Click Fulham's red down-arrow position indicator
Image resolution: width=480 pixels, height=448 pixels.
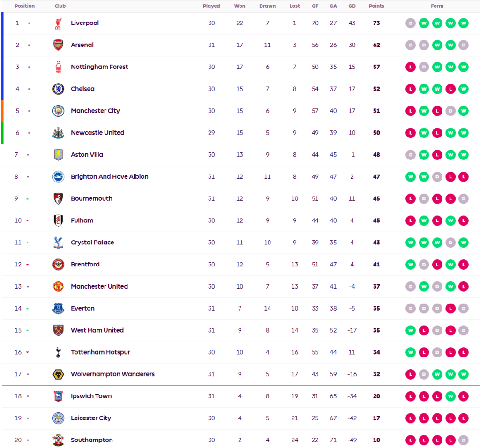point(28,221)
